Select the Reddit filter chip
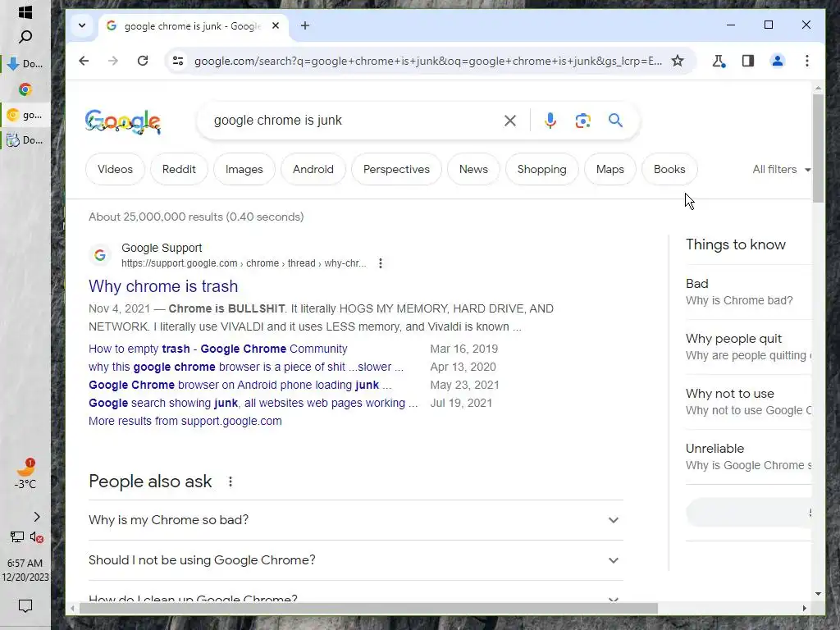840x630 pixels. 179,169
